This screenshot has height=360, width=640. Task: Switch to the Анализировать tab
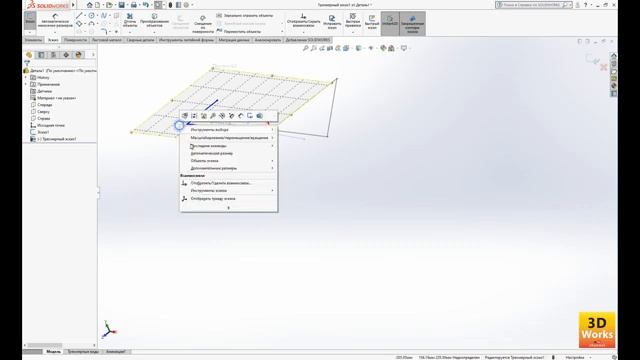(268, 40)
